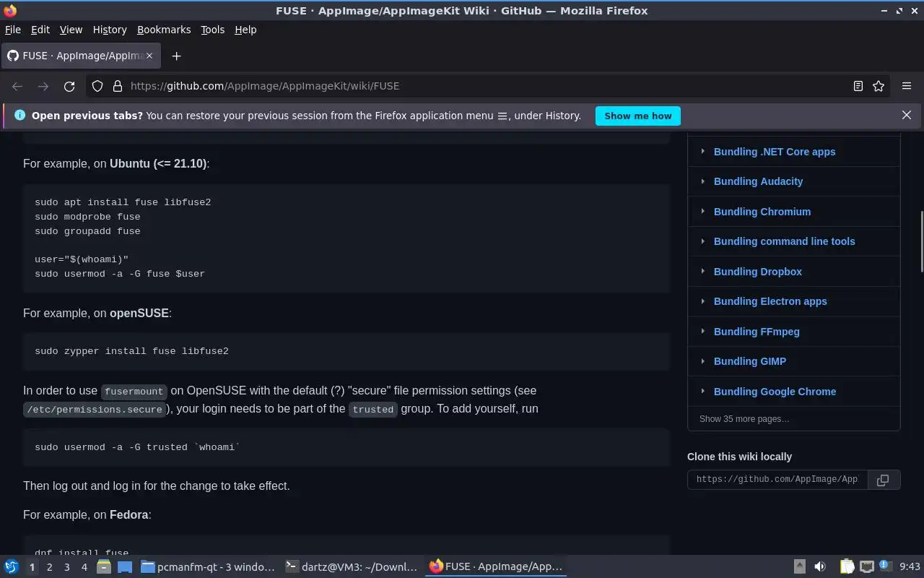Image resolution: width=924 pixels, height=578 pixels.
Task: Open the Bundling Electron apps link
Action: pos(770,301)
